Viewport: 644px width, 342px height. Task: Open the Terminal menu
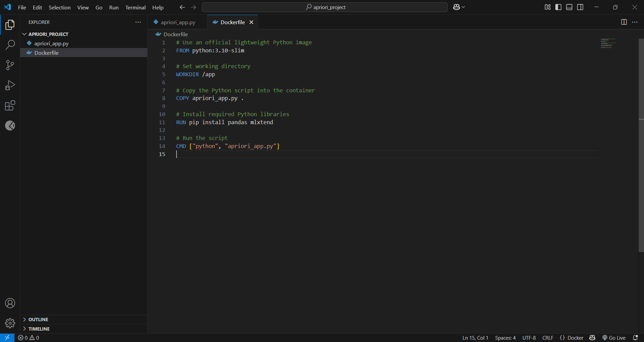135,7
